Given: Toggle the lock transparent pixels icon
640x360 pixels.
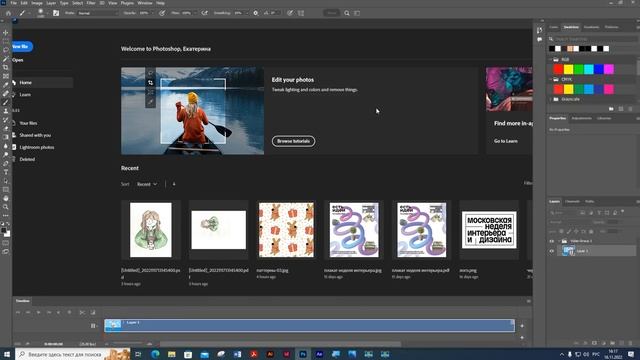Looking at the screenshot, I should 561,231.
